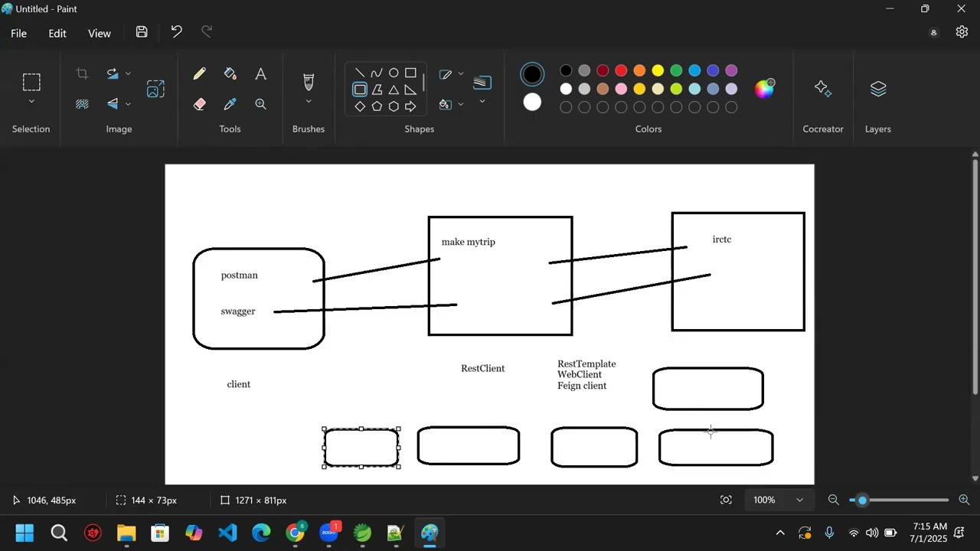Image resolution: width=980 pixels, height=551 pixels.
Task: Click the Crop image icon
Action: pyautogui.click(x=82, y=74)
